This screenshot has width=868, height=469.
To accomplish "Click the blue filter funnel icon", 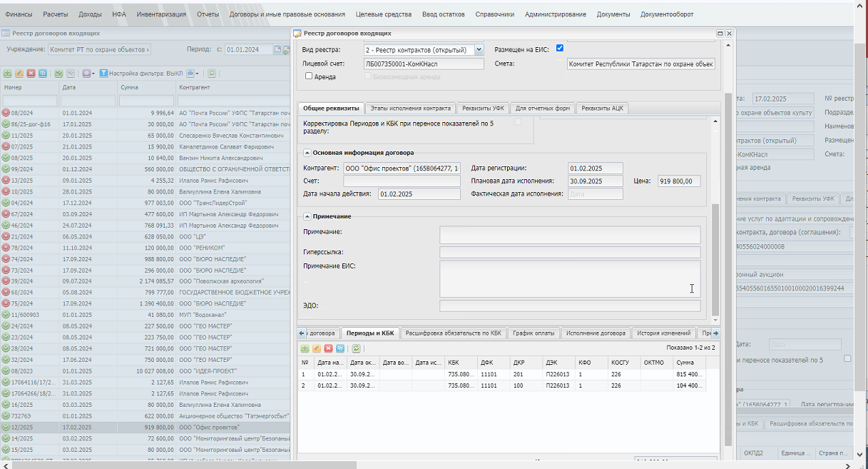I will [103, 74].
